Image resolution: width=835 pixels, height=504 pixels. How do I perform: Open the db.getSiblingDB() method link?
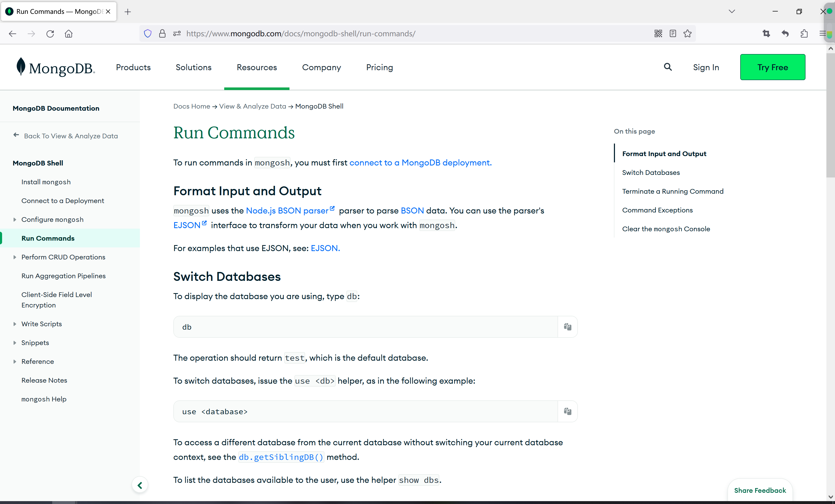pyautogui.click(x=281, y=457)
